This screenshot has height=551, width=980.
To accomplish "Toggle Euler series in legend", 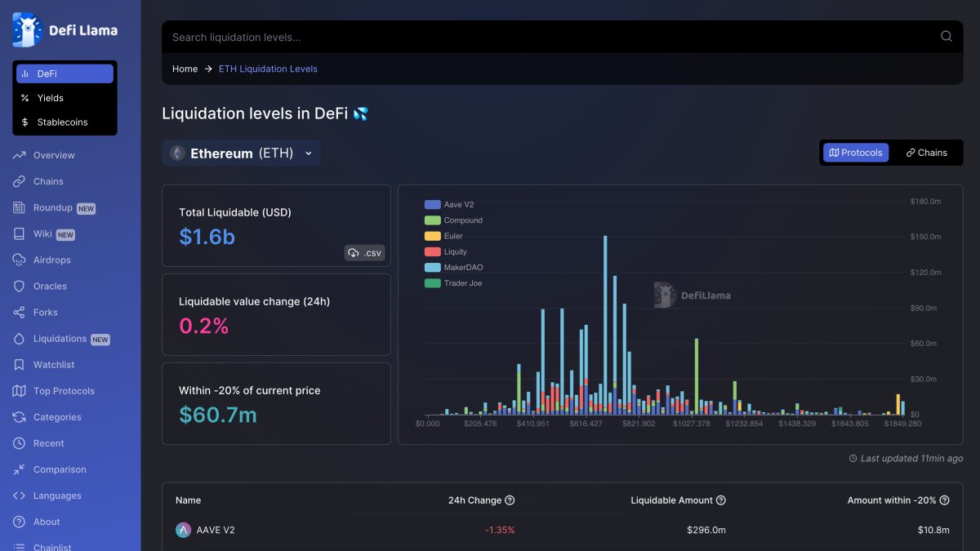I will click(444, 236).
